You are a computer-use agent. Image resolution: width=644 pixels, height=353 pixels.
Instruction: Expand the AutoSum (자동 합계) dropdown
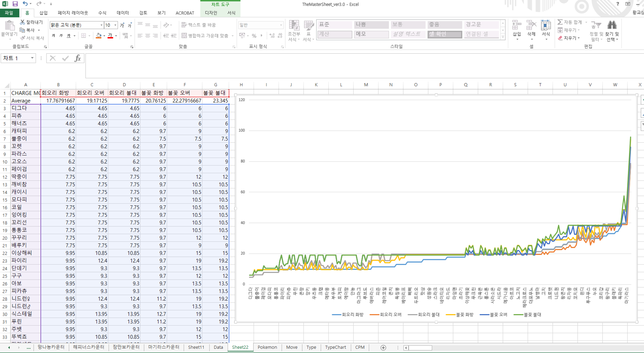(586, 22)
